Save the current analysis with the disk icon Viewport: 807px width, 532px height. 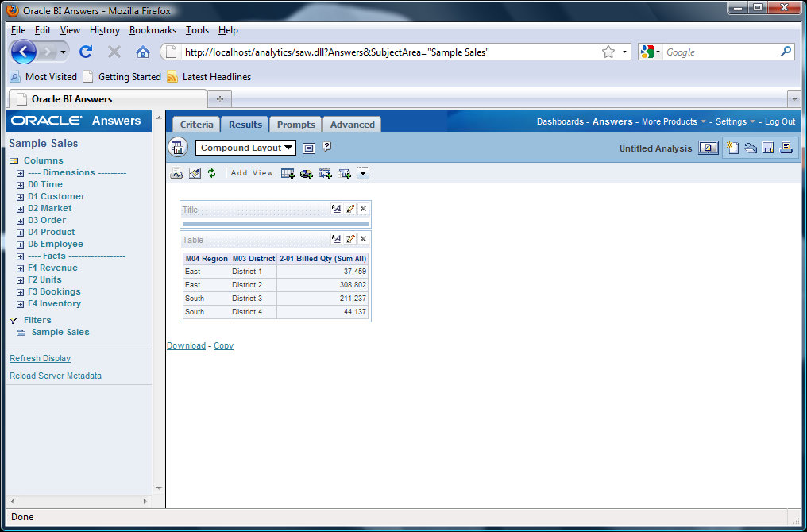pos(768,148)
